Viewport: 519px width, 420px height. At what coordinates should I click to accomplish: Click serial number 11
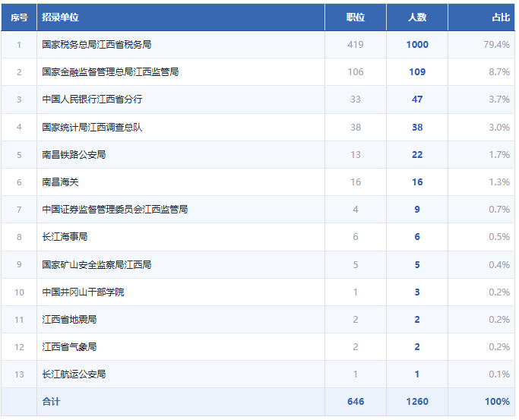tap(19, 320)
